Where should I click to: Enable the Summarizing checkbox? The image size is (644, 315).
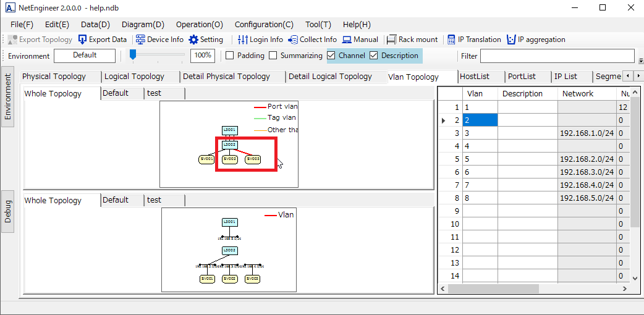tap(274, 56)
